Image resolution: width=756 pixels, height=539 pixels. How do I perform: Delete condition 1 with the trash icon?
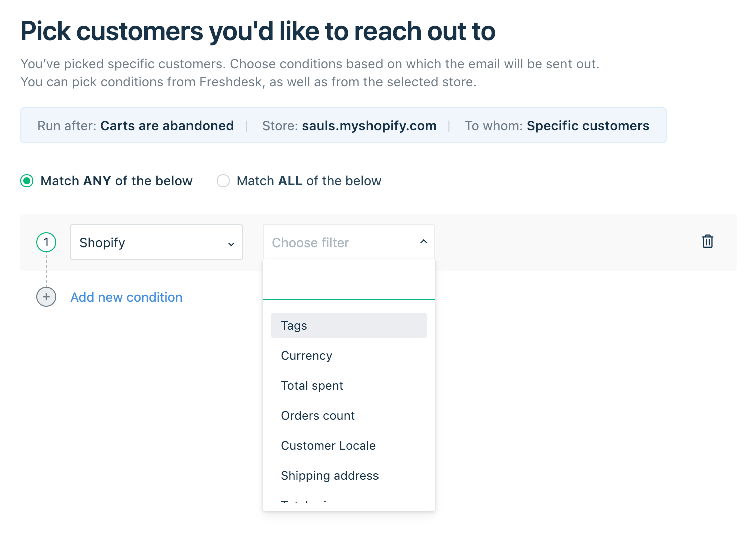pyautogui.click(x=707, y=241)
